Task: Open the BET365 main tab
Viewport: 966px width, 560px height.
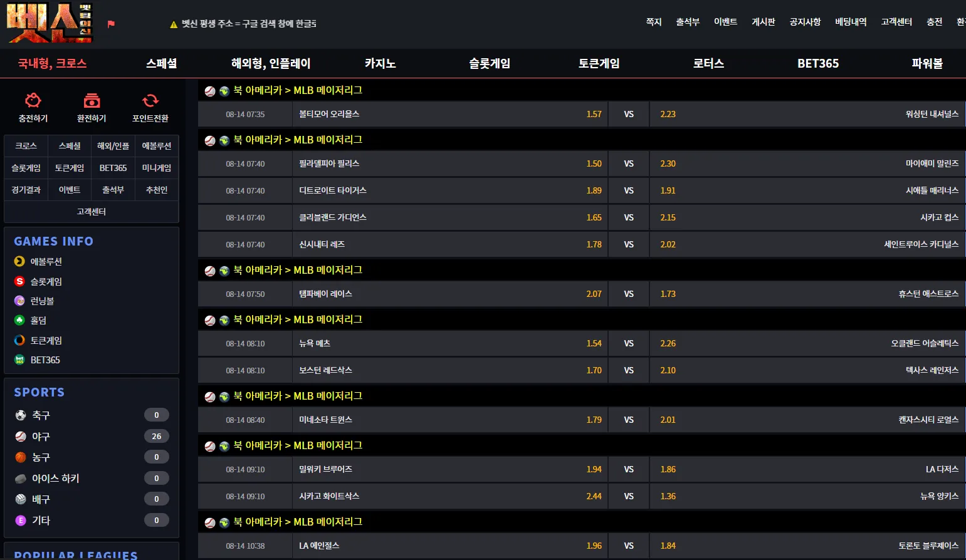Action: (x=818, y=63)
